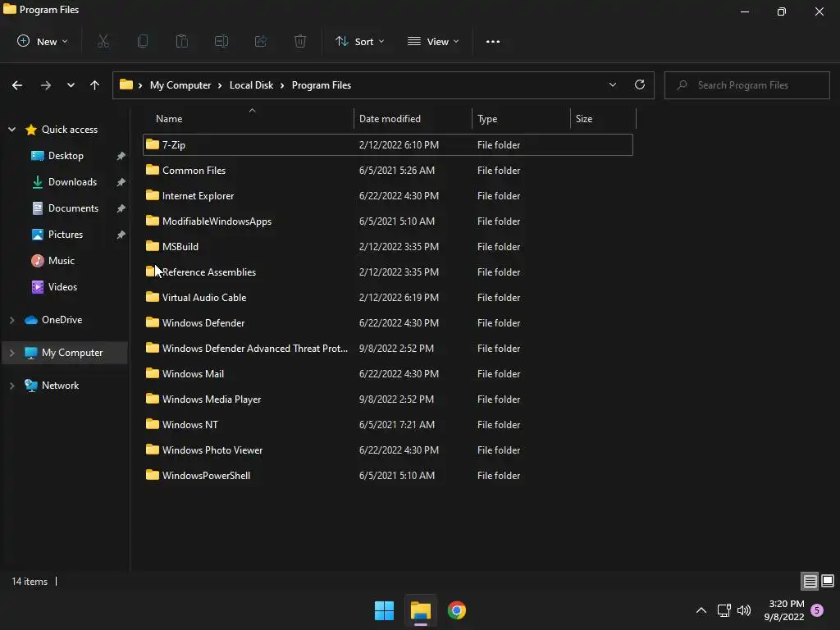Viewport: 840px width, 630px height.
Task: Select Quick access in sidebar
Action: click(70, 129)
